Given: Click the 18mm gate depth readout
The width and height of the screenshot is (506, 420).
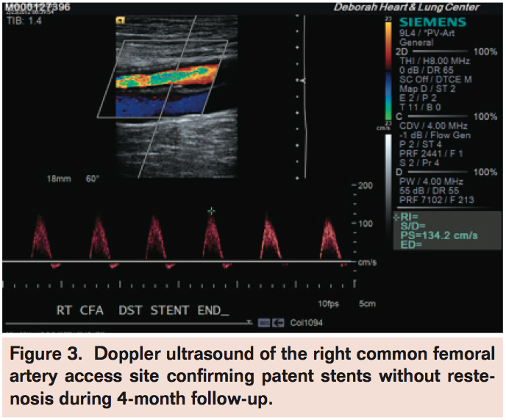Looking at the screenshot, I should [x=59, y=179].
